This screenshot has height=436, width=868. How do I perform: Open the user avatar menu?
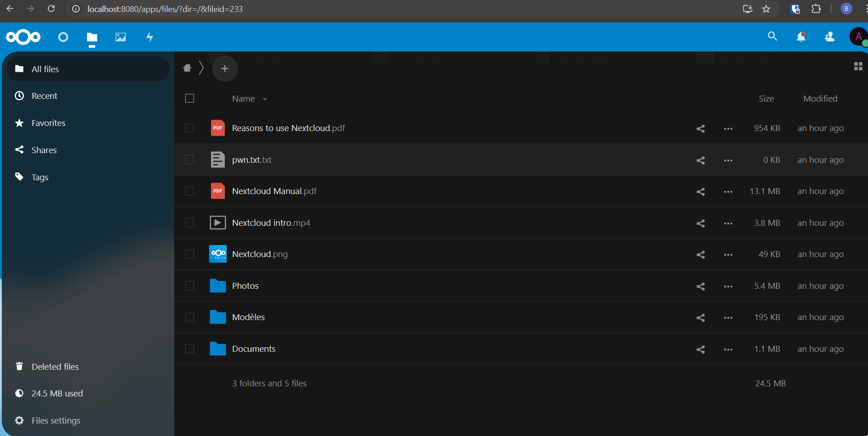858,37
